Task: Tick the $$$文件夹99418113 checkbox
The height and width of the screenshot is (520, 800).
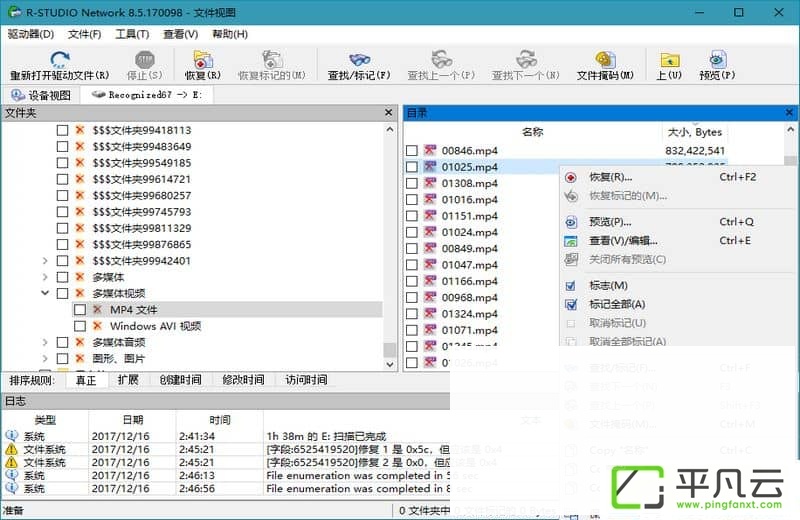Action: click(62, 131)
